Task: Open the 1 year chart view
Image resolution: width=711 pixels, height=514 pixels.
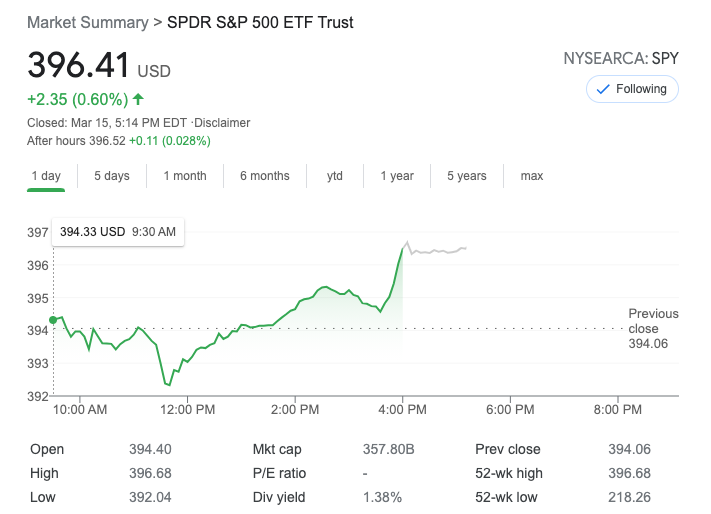Action: pyautogui.click(x=397, y=176)
